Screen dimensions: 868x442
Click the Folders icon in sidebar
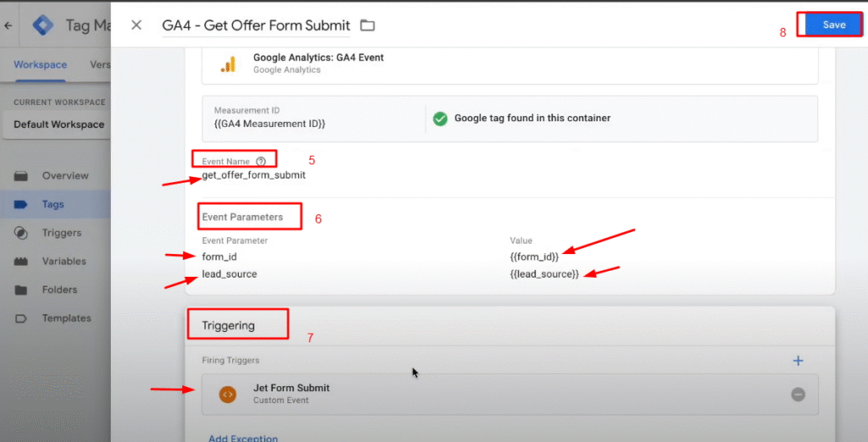pos(20,290)
